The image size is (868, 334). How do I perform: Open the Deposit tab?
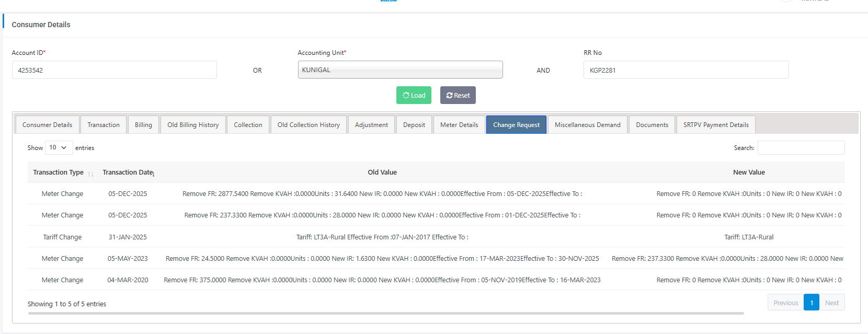click(x=414, y=125)
